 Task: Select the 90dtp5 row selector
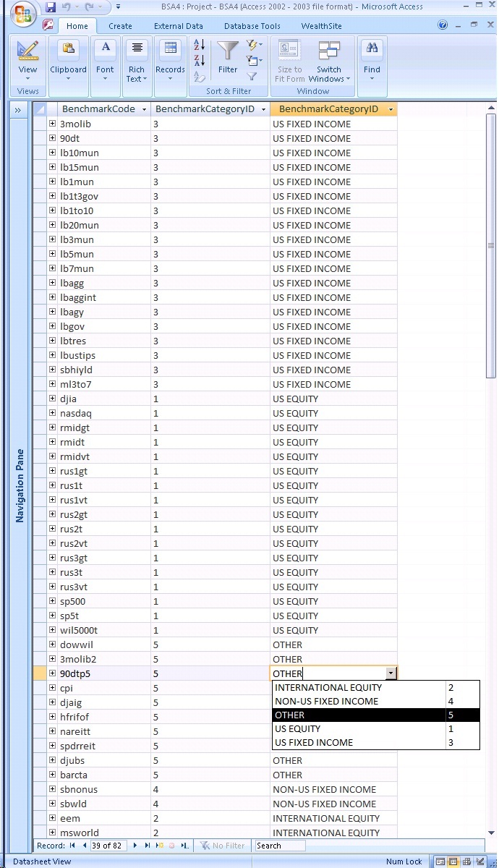(40, 673)
